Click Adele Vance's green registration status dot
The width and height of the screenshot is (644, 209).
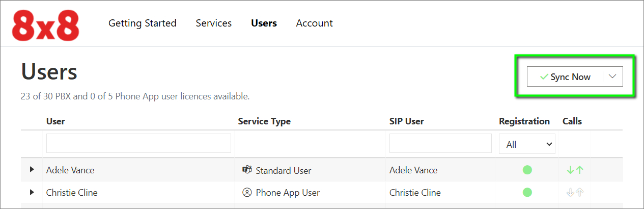[x=527, y=170]
